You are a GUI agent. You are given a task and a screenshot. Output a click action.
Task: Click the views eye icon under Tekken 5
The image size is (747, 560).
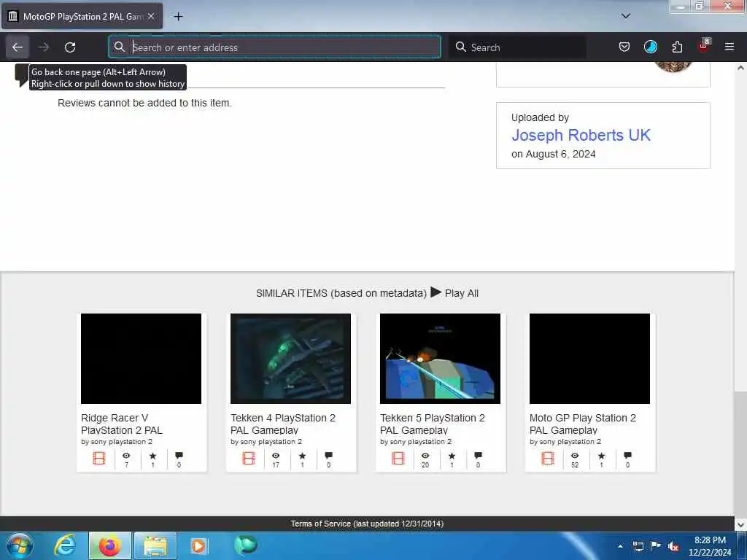pyautogui.click(x=425, y=456)
